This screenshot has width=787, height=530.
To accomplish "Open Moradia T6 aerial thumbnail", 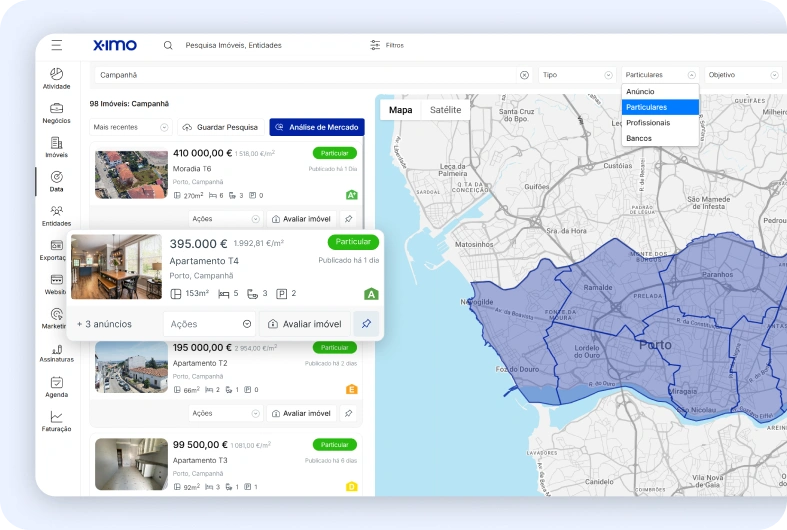I will click(132, 175).
